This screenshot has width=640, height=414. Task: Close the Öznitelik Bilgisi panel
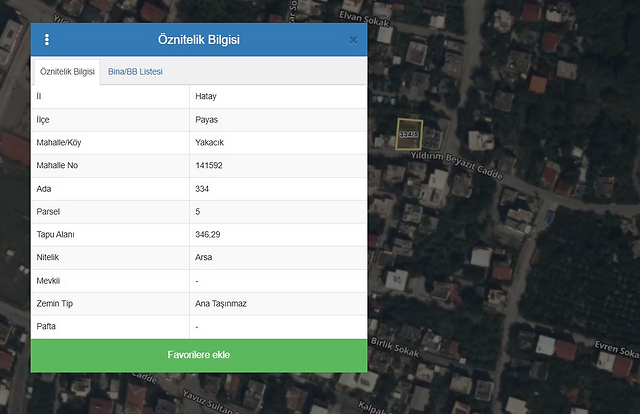click(353, 40)
